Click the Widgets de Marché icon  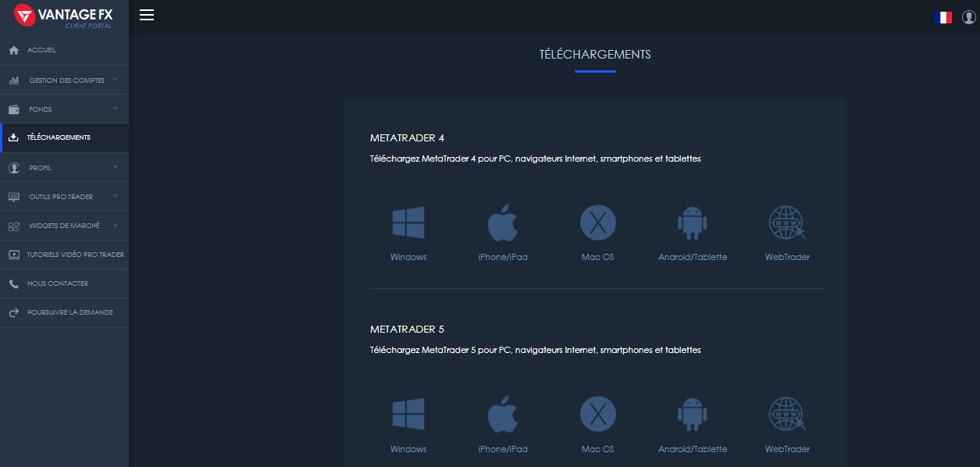13,226
